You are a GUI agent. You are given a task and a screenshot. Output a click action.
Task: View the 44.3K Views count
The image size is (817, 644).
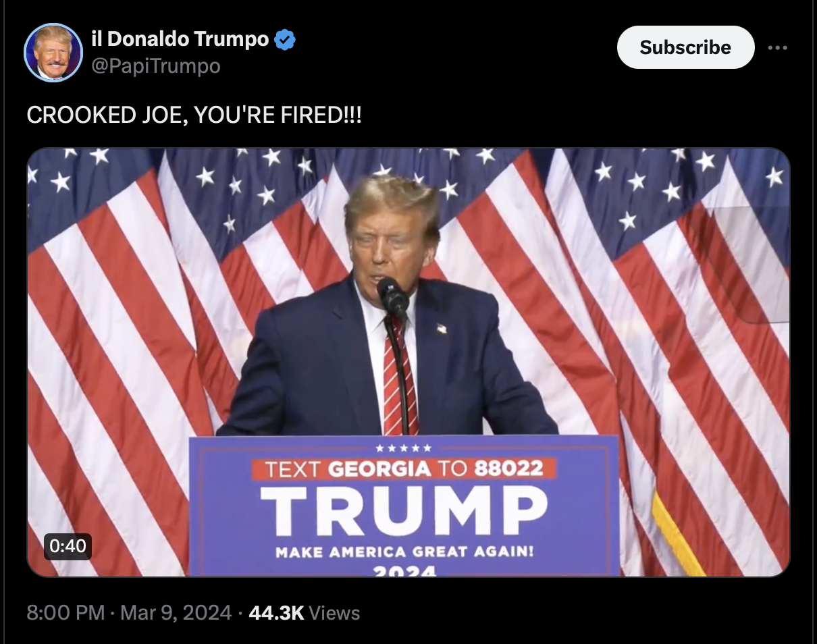[x=305, y=613]
